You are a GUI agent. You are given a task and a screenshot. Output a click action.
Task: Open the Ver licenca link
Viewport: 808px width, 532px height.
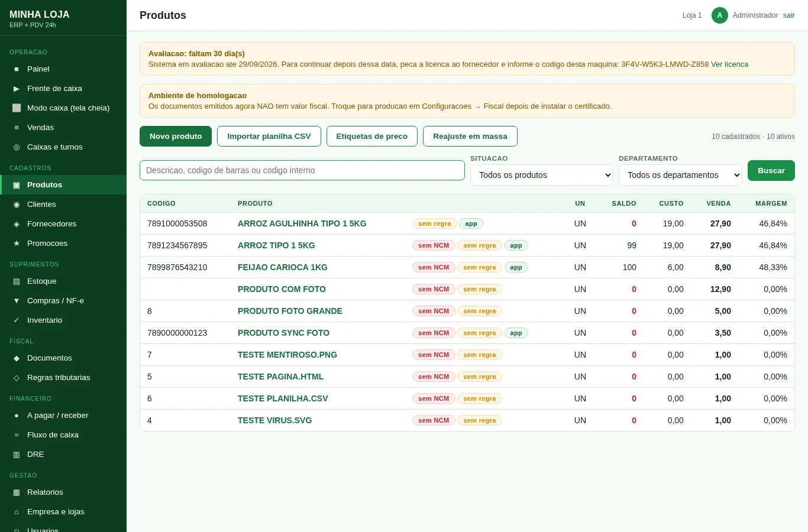tap(729, 64)
